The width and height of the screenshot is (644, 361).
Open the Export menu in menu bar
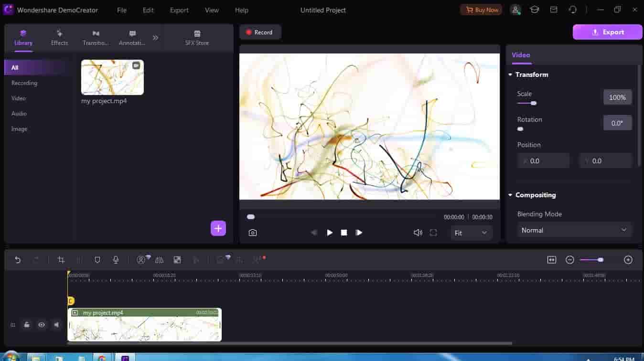pyautogui.click(x=179, y=10)
